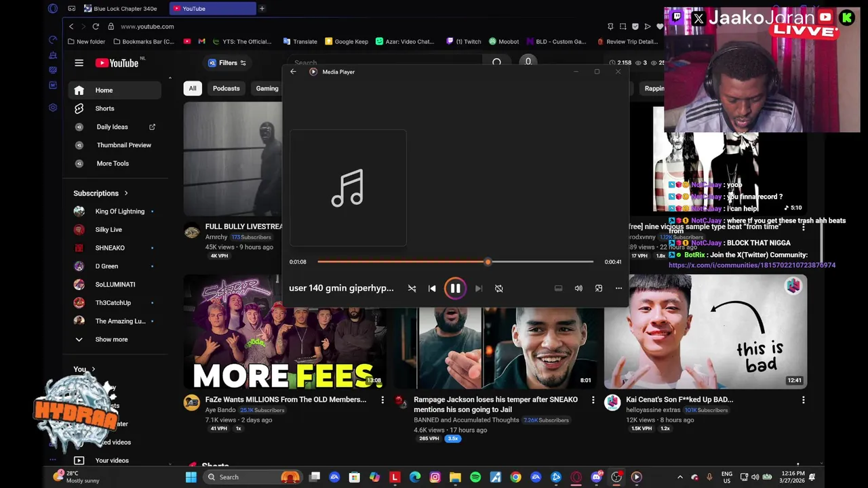Select the All filter chip
The width and height of the screenshot is (868, 488).
point(193,88)
